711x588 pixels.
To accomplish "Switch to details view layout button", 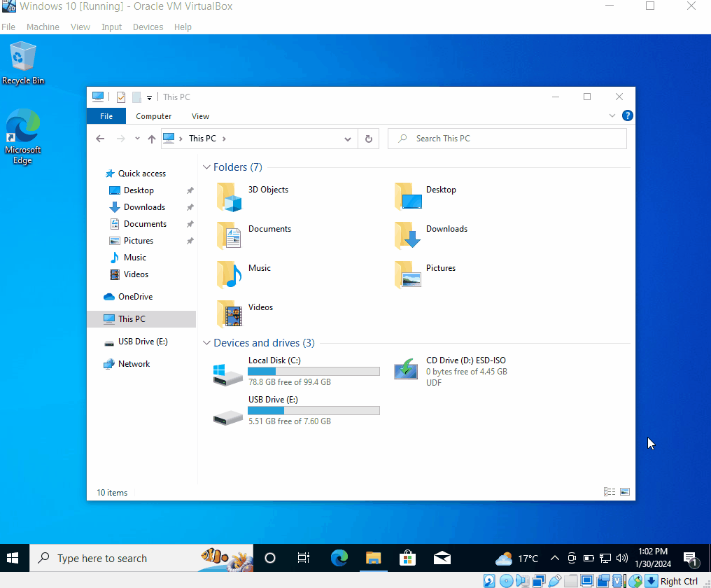I will click(x=610, y=492).
